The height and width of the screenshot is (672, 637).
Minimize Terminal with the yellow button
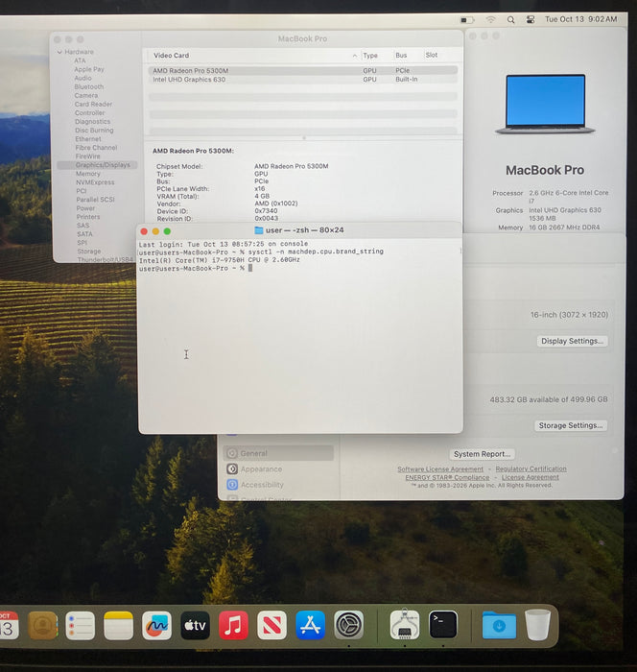(x=155, y=231)
